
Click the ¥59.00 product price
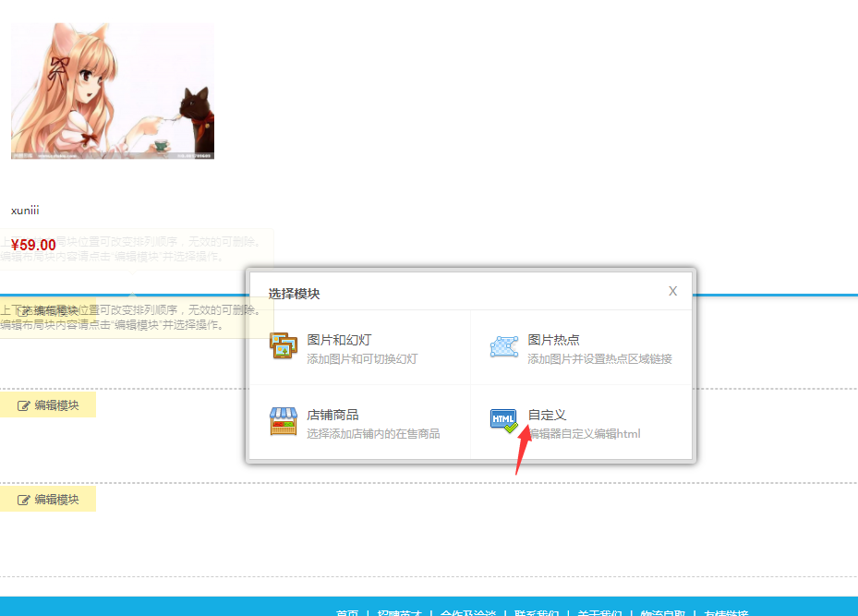pyautogui.click(x=33, y=246)
